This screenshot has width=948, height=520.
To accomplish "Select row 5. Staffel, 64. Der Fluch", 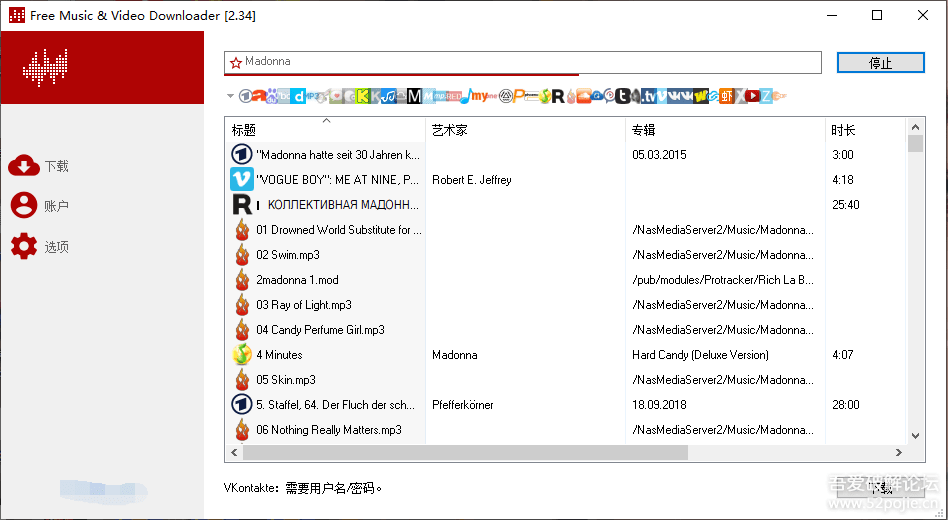I will 567,405.
